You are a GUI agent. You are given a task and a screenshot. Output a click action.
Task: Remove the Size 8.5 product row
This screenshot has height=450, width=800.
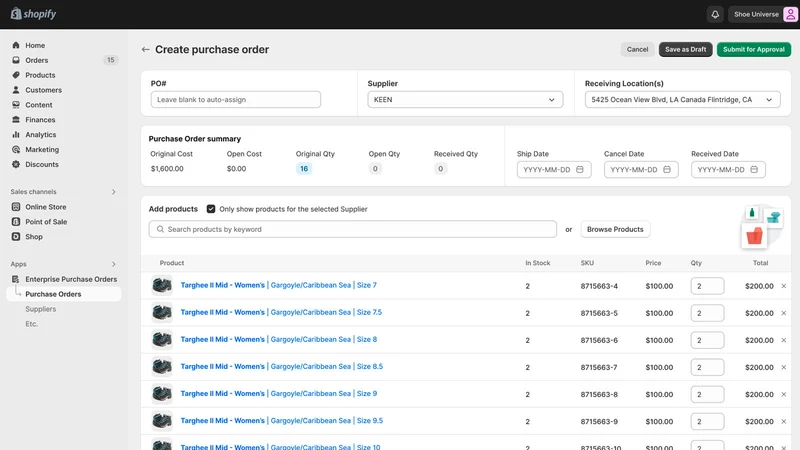click(x=784, y=367)
